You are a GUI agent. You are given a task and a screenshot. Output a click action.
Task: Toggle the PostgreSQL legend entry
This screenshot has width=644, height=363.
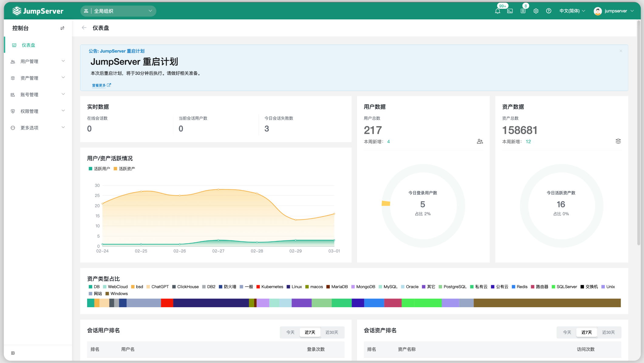pyautogui.click(x=452, y=287)
